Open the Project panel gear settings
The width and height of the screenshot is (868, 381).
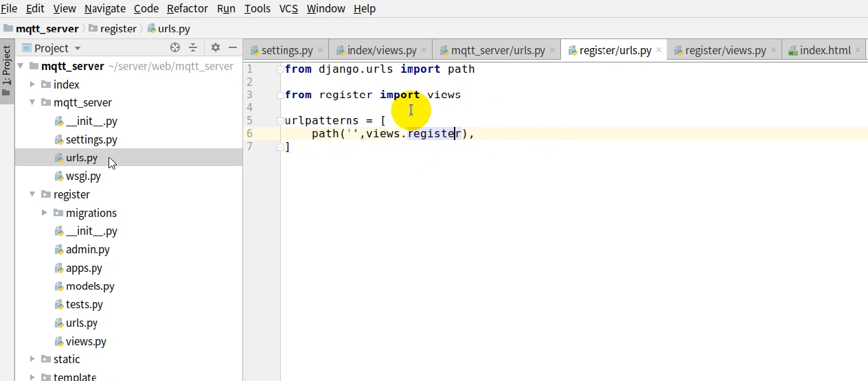pos(215,47)
